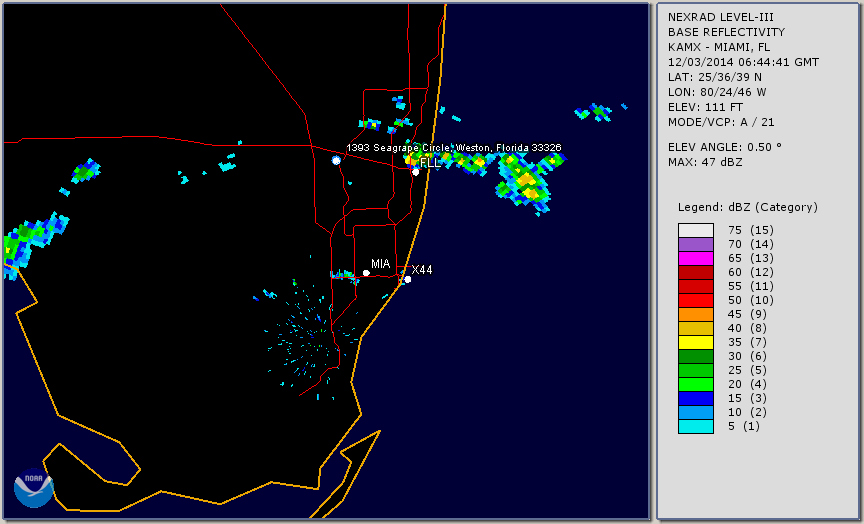Click the 5 (1) legend value label
Screen dimensions: 864x524
point(743,426)
